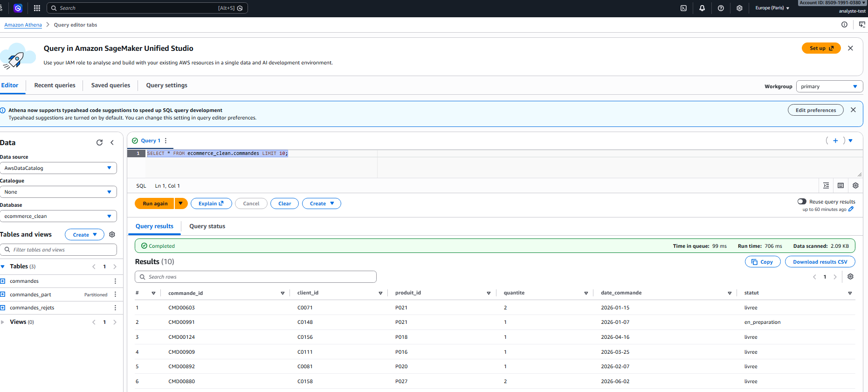Viewport: 868px width, 392px height.
Task: Open the Catalogue dropdown
Action: pyautogui.click(x=58, y=192)
